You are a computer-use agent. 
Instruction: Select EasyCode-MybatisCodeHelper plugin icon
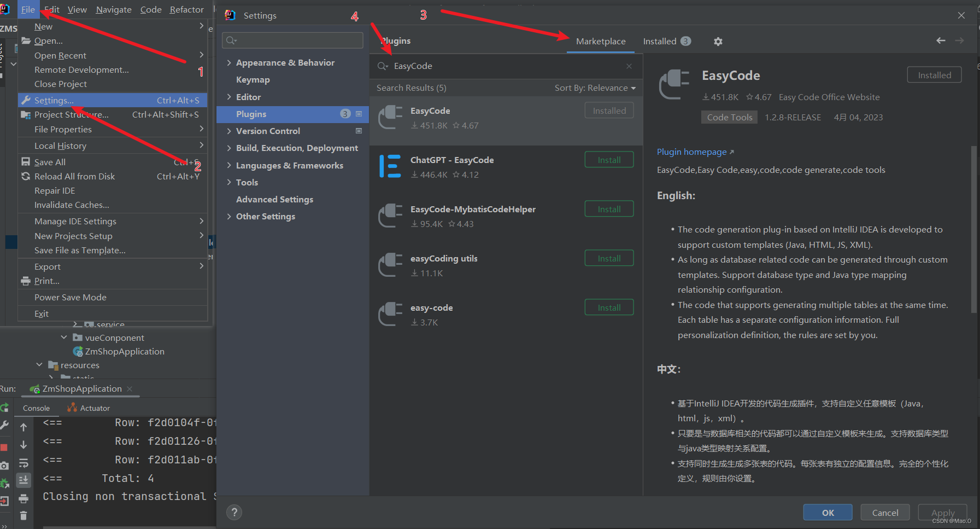tap(390, 216)
